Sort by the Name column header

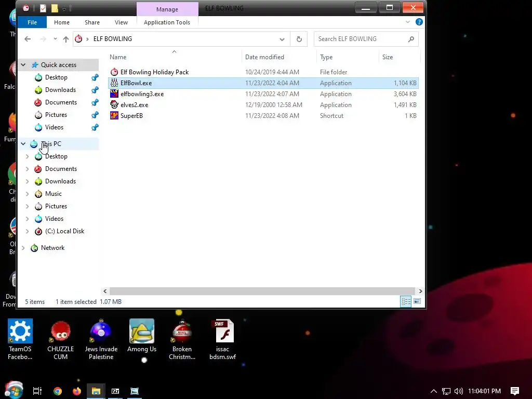tap(118, 57)
